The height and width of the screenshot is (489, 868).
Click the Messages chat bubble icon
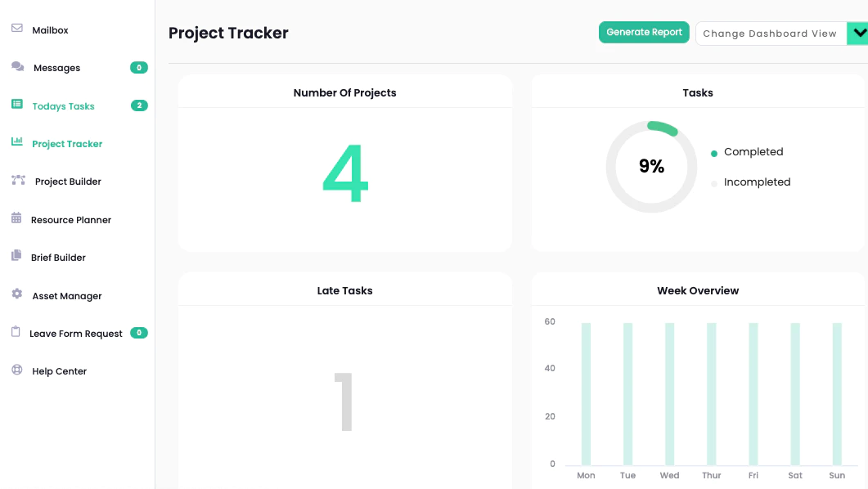coord(18,66)
